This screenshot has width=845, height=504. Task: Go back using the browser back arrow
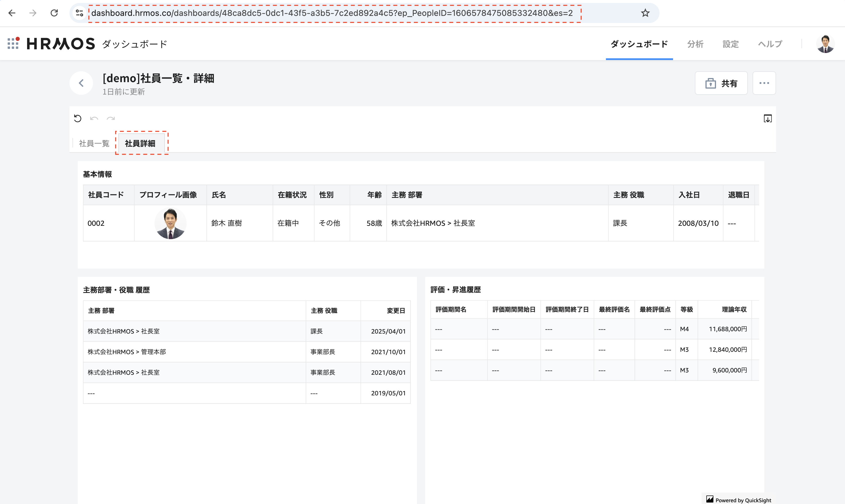click(x=12, y=13)
